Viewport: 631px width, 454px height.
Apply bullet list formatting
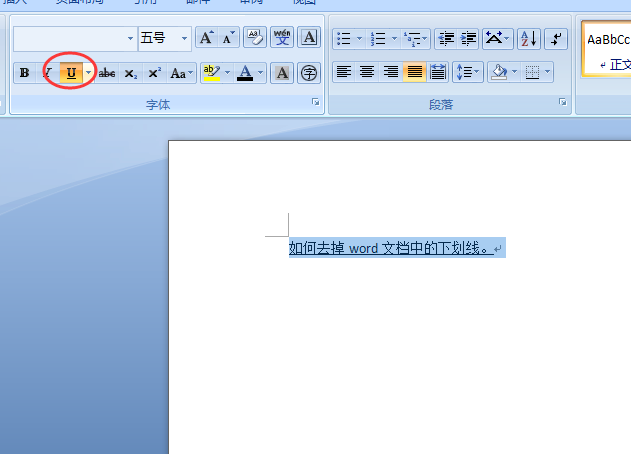pos(344,39)
